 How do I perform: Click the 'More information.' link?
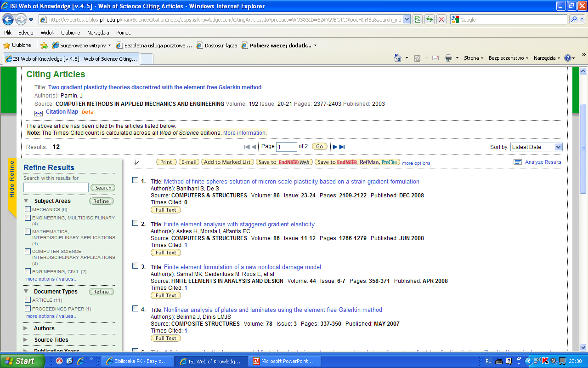click(245, 133)
